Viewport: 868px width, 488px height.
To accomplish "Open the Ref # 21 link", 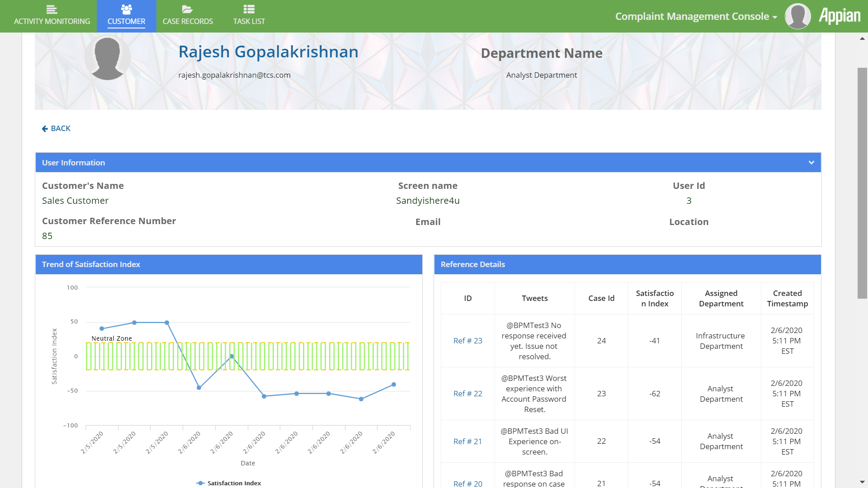I will coord(467,441).
